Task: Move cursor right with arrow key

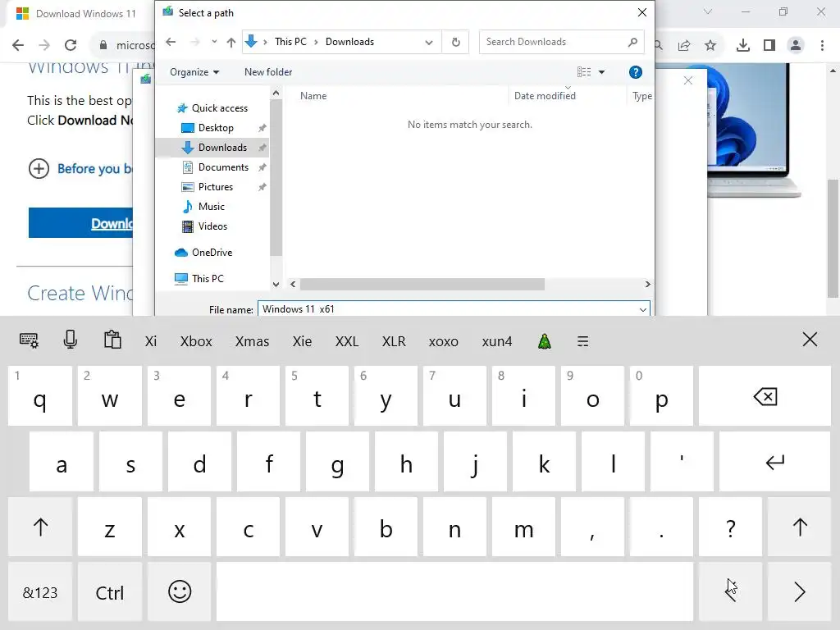Action: (x=799, y=591)
